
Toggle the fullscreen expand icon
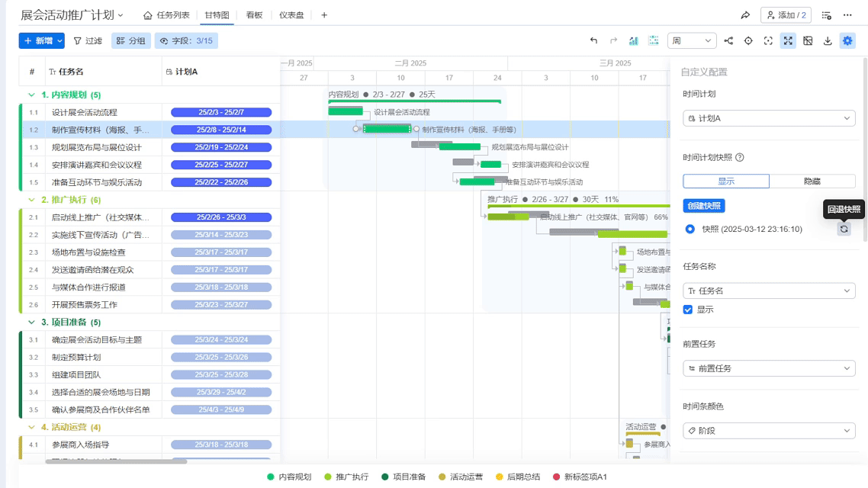pos(788,41)
